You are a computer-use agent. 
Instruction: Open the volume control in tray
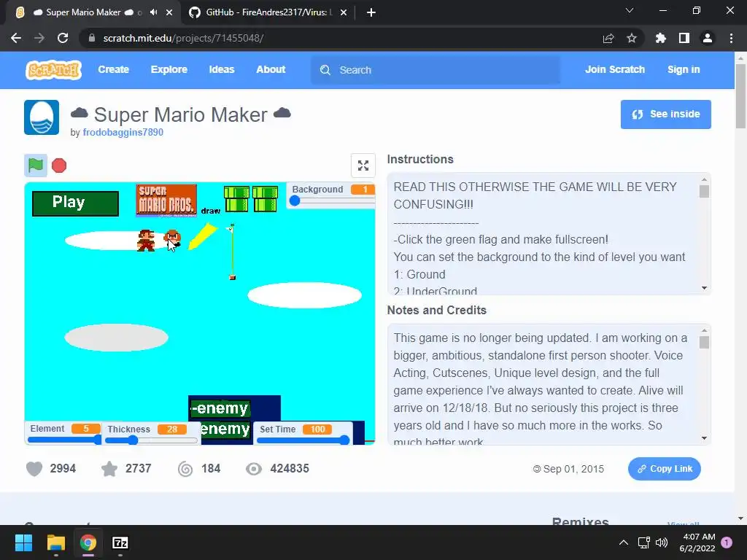[662, 542]
